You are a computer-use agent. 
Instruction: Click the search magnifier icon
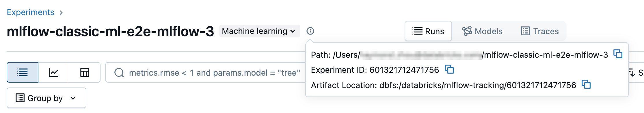(119, 72)
